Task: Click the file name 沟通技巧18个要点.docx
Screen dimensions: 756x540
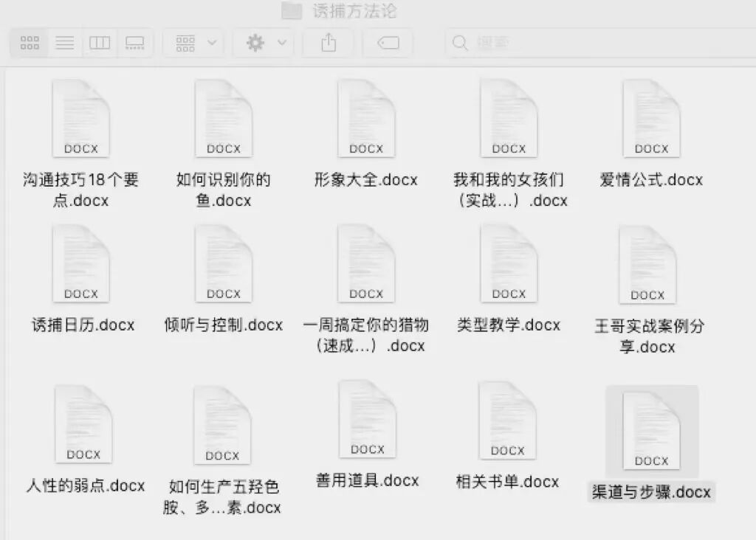Action: [x=81, y=190]
